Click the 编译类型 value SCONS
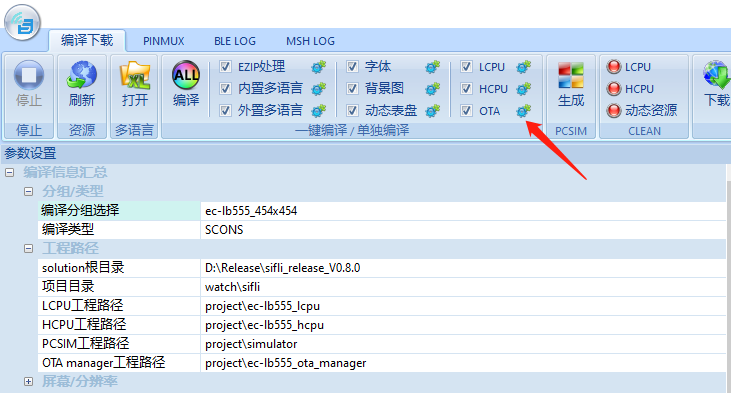Viewport: 731px width, 393px height. (x=463, y=230)
